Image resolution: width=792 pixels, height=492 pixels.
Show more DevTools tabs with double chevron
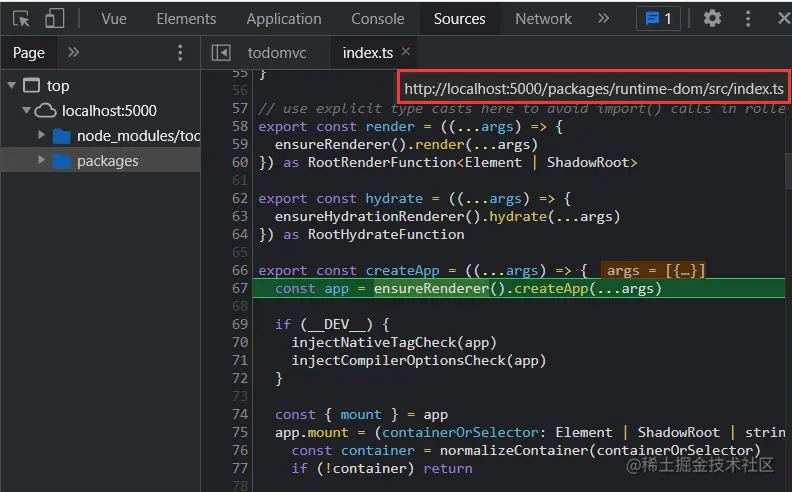click(x=603, y=19)
